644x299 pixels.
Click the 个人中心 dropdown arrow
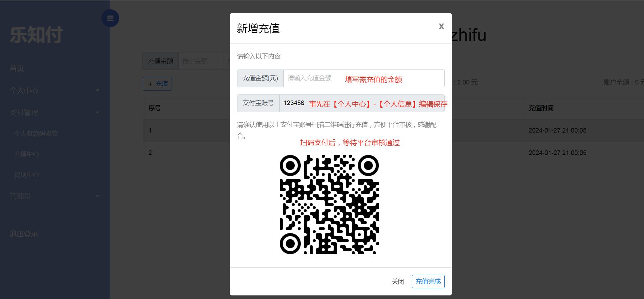98,91
